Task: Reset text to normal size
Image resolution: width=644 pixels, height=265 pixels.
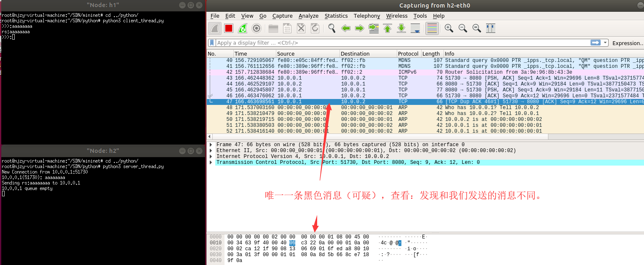Action: 477,28
